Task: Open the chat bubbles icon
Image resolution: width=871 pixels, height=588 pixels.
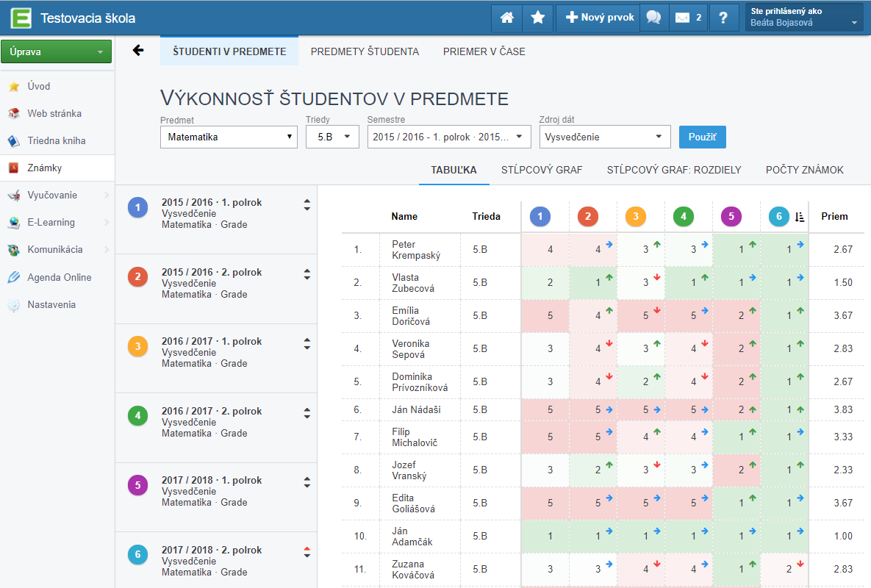Action: pos(654,18)
